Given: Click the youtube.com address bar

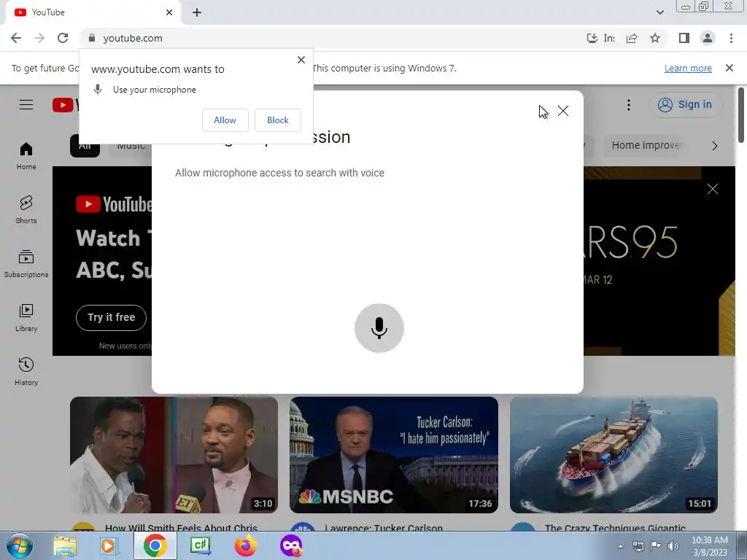Looking at the screenshot, I should (333, 38).
